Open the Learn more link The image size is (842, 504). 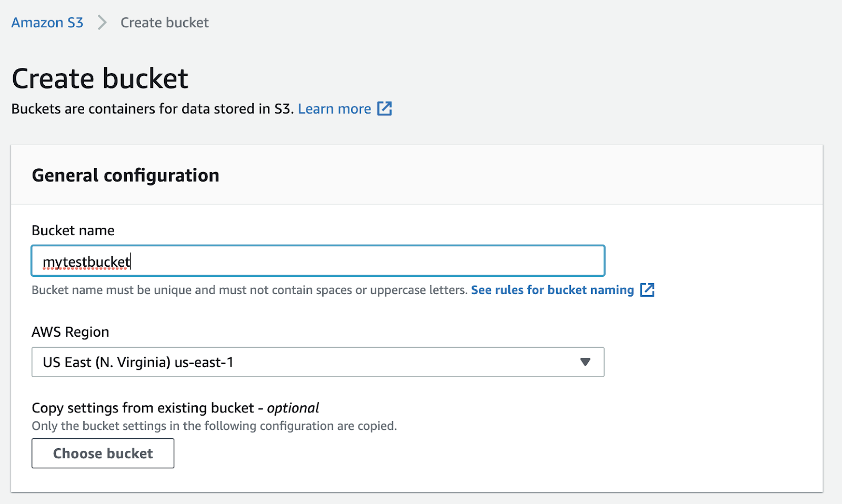coord(335,109)
